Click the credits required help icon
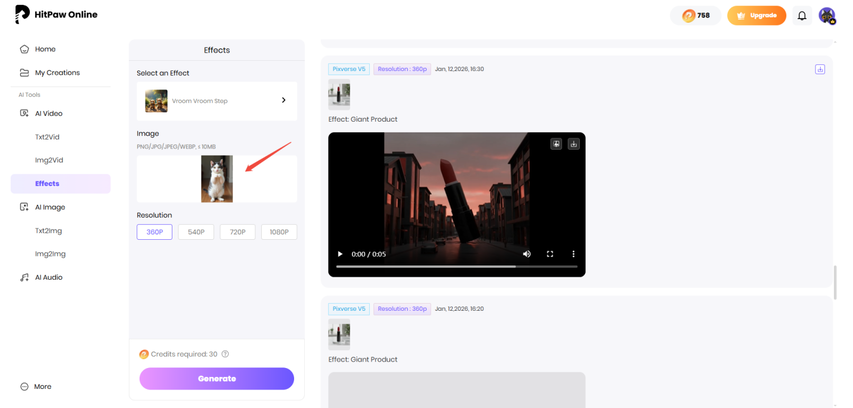 pos(225,354)
